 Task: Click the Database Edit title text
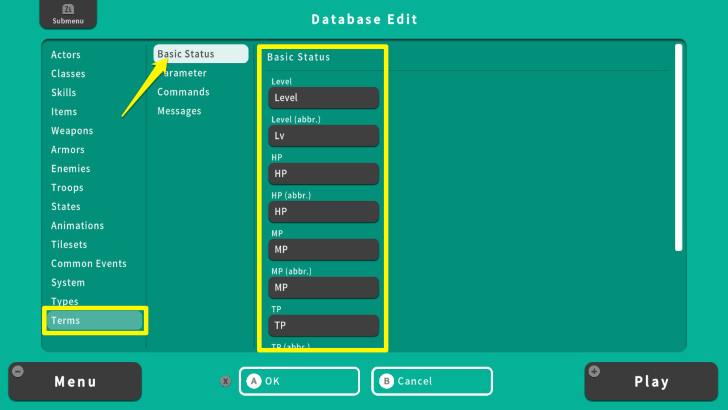pyautogui.click(x=364, y=20)
